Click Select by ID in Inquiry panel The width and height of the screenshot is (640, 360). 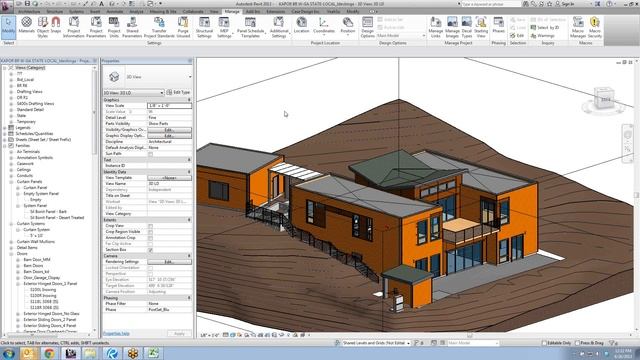[544, 28]
